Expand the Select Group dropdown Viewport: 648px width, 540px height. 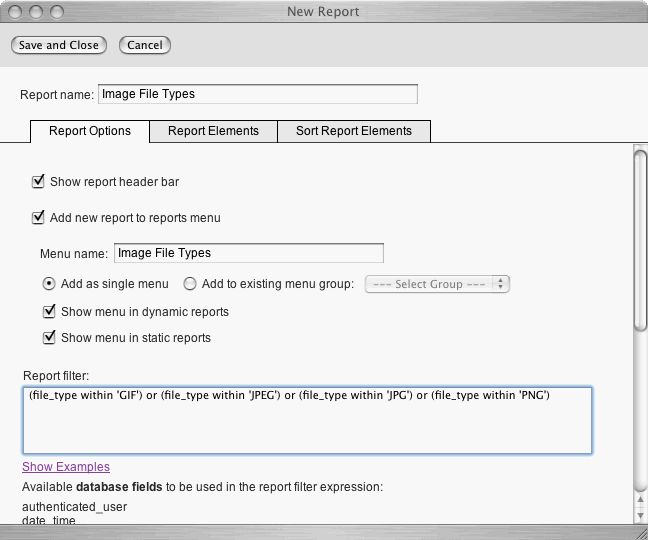click(x=438, y=284)
